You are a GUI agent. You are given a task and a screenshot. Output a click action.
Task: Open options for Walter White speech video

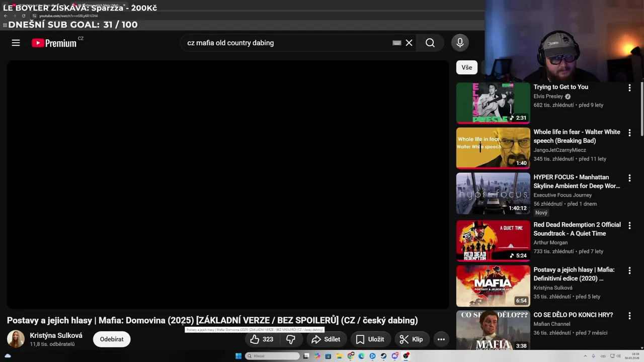[629, 133]
